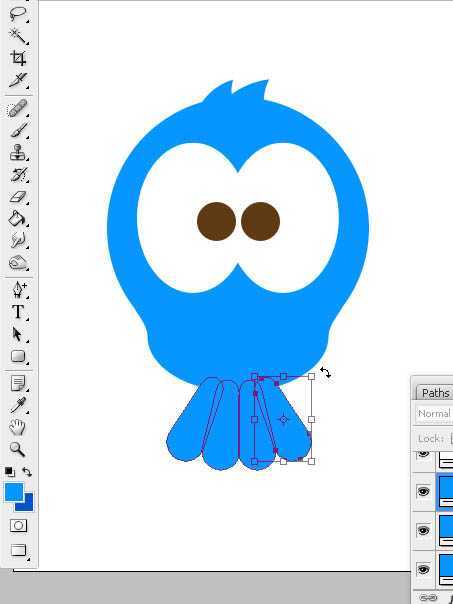Hide the highlighted selected layer's eye
Image resolution: width=453 pixels, height=604 pixels.
[423, 492]
